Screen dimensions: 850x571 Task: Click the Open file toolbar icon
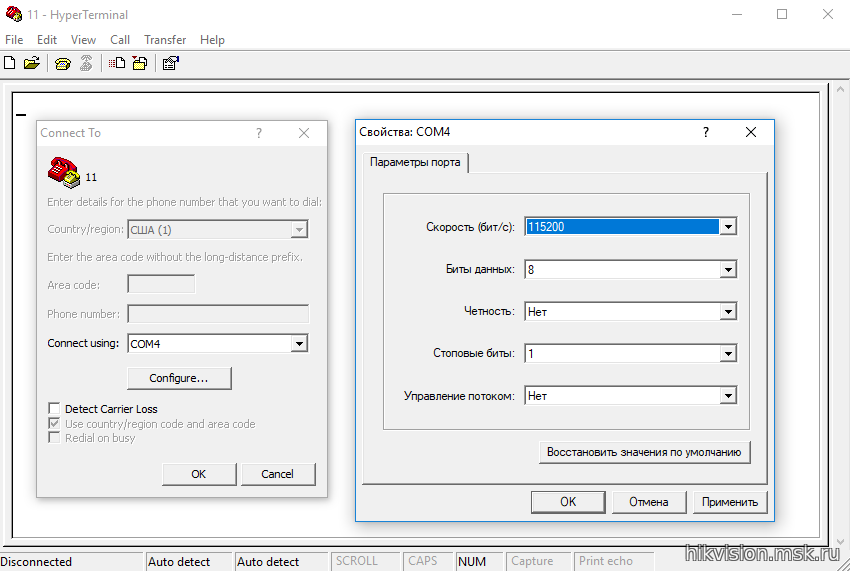(x=32, y=63)
